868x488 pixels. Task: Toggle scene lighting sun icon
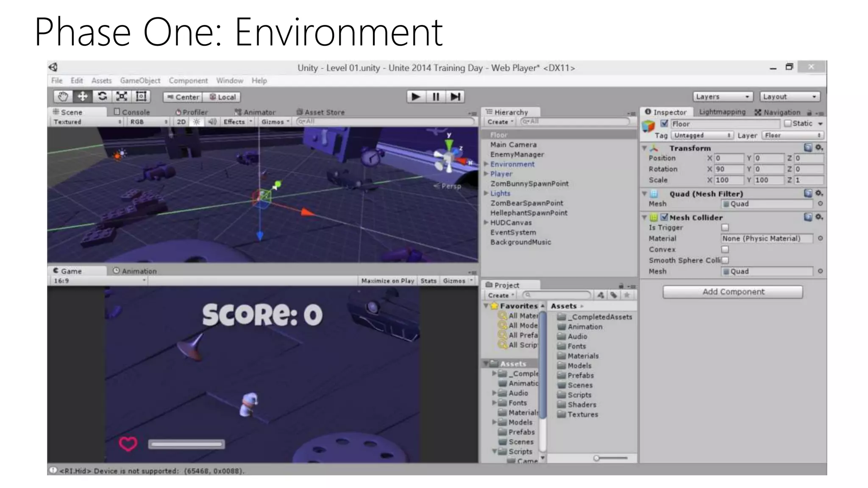[197, 122]
